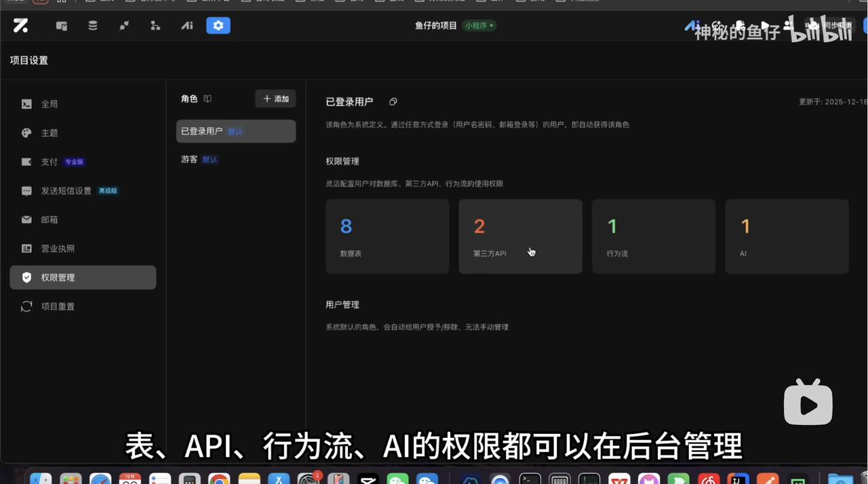Select the 已登录用户 role
This screenshot has height=484, width=868.
(236, 132)
